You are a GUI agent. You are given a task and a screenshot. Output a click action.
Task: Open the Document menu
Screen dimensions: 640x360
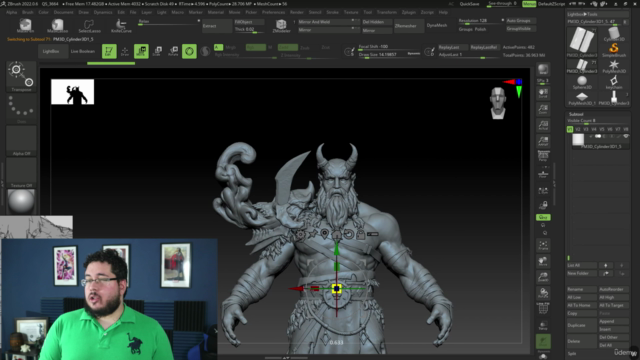coord(64,12)
